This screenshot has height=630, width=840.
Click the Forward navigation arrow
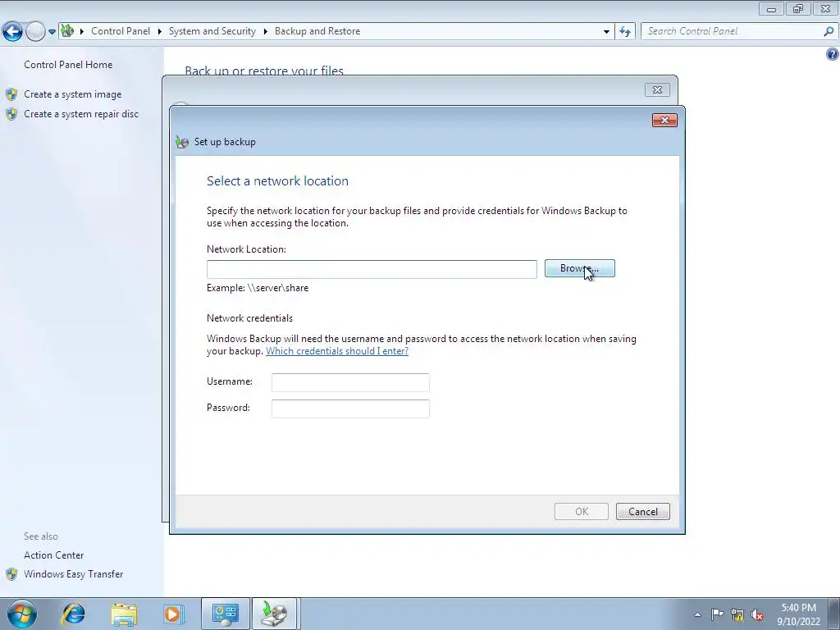(x=35, y=32)
